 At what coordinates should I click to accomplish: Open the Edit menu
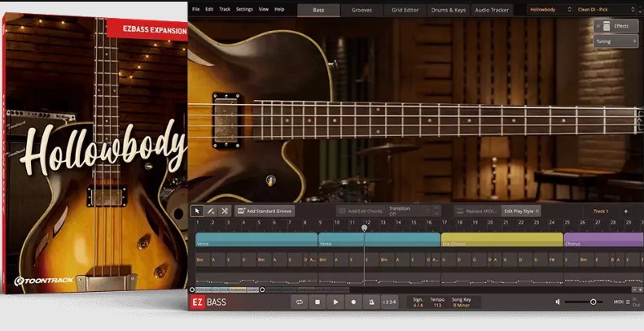pyautogui.click(x=209, y=9)
